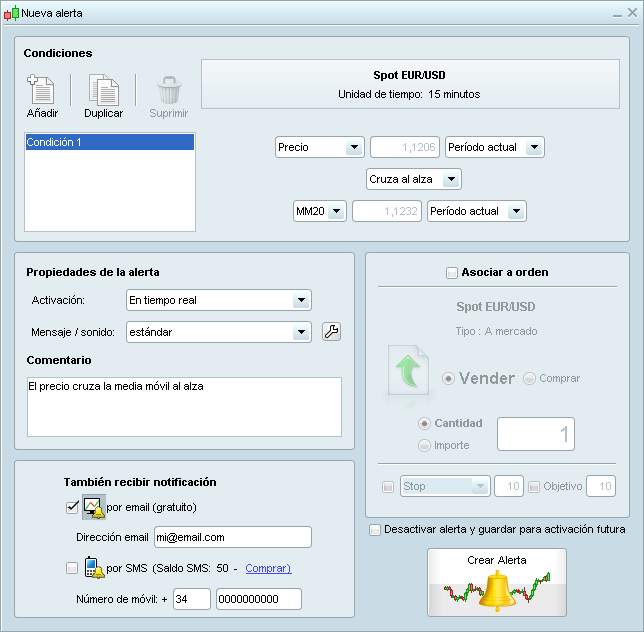Open the Período actual dropdown beside MM20
This screenshot has width=644, height=632.
[x=476, y=211]
